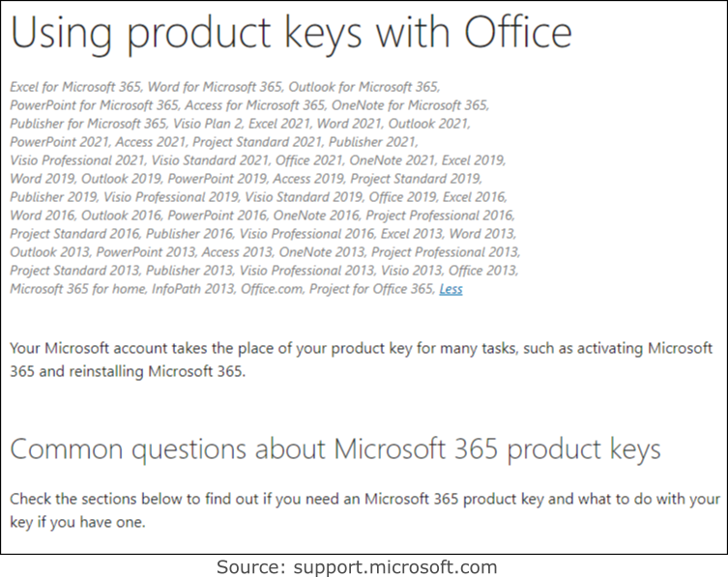The image size is (728, 577).
Task: Click "Excel for Microsoft 365" in the applies-to list
Action: coord(76,87)
